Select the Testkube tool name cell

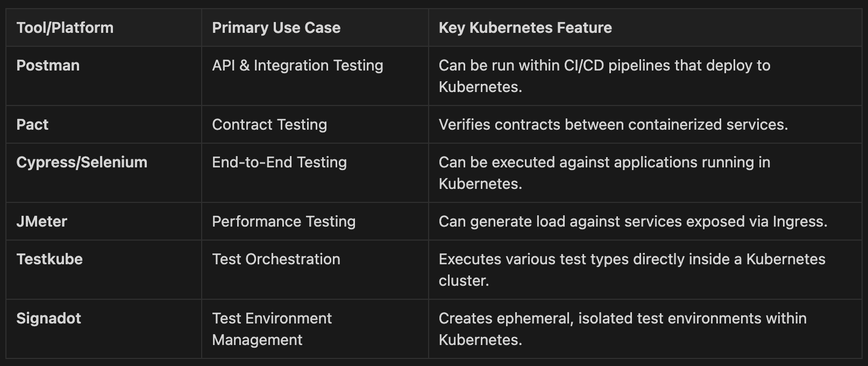(49, 259)
